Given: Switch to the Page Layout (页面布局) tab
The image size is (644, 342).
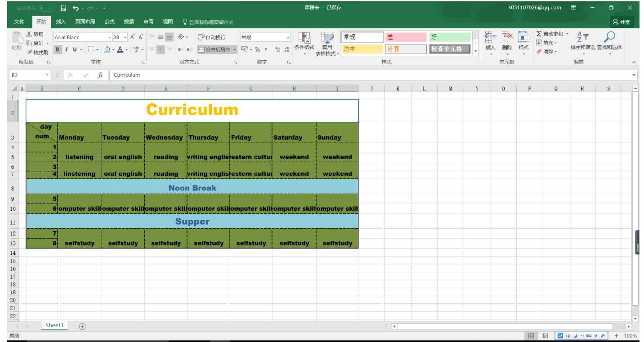Looking at the screenshot, I should click(85, 22).
